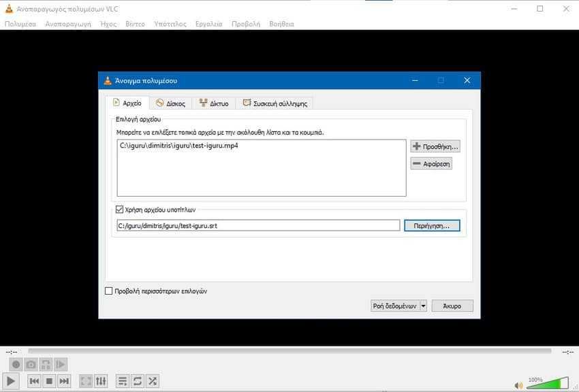The image size is (579, 392).
Task: Click the Περιήγηση... browse button
Action: (432, 226)
